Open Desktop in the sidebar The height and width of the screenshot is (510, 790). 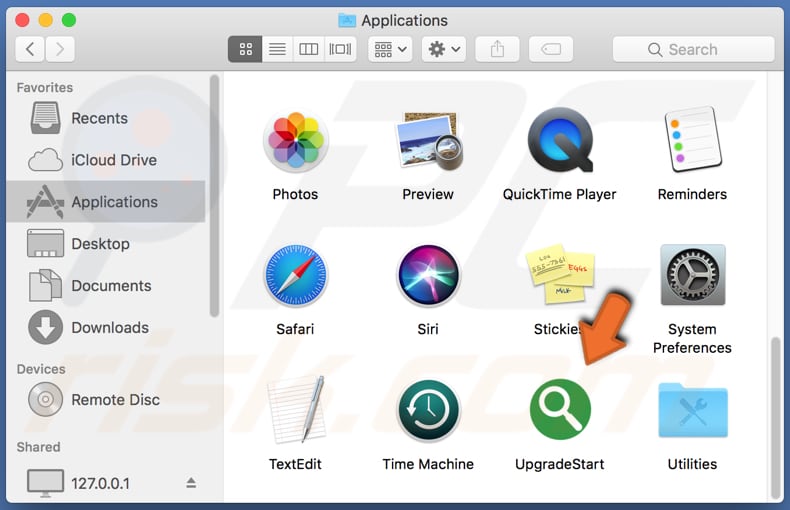coord(106,243)
